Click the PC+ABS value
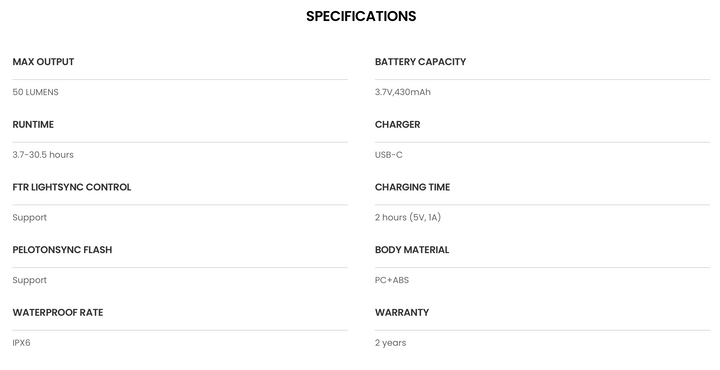This screenshot has width=720, height=370. 392,280
